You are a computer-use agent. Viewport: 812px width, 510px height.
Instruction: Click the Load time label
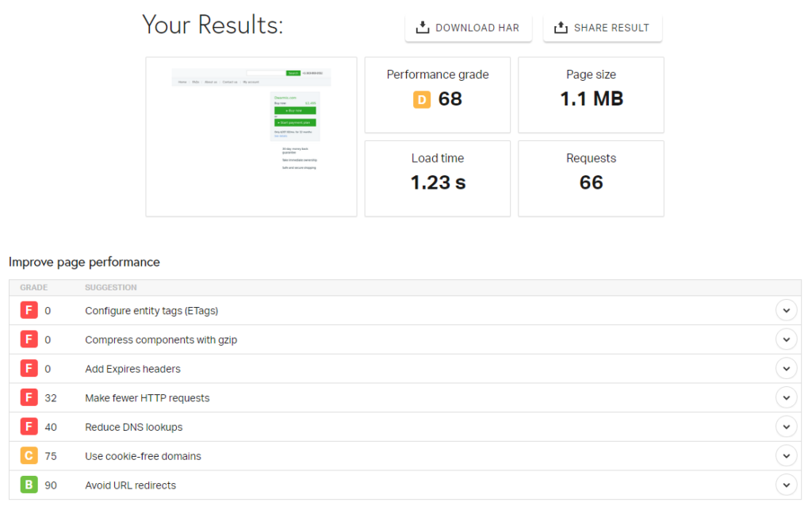click(438, 158)
